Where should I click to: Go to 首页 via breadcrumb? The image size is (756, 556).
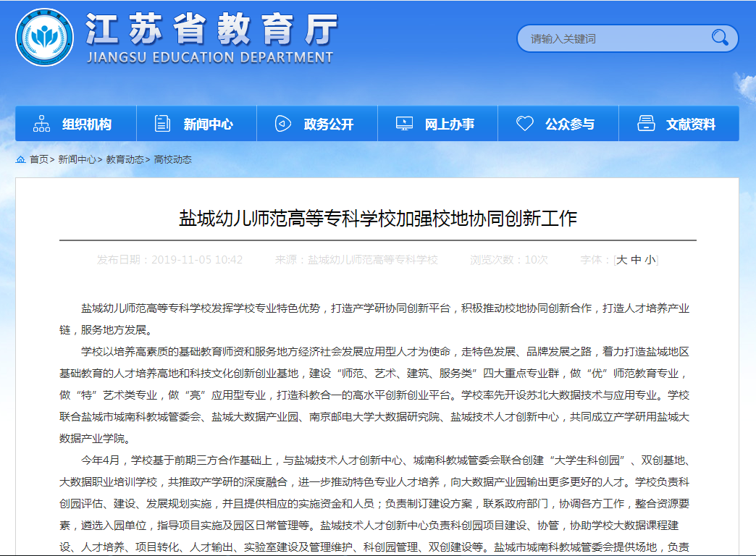tap(38, 159)
